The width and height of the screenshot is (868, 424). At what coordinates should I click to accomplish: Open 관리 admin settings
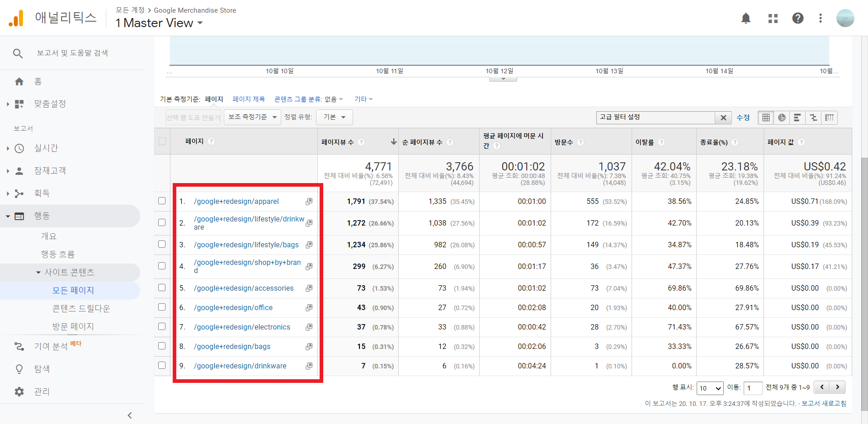(42, 391)
